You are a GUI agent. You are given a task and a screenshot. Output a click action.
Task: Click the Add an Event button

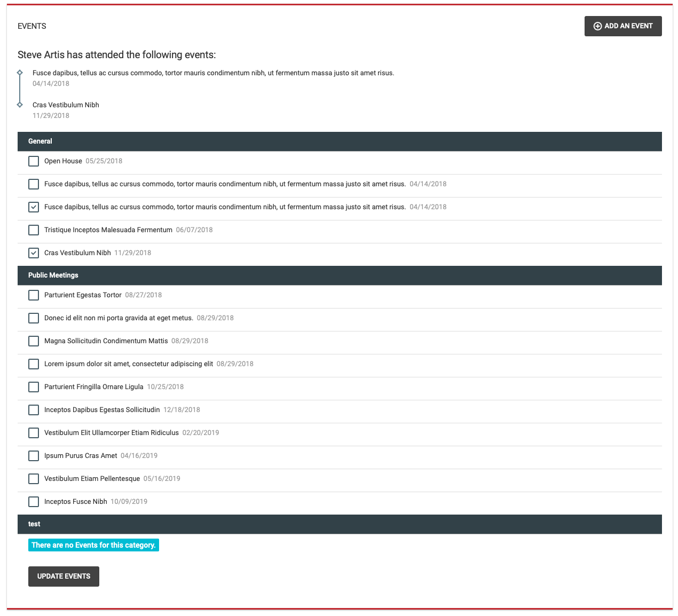point(622,26)
